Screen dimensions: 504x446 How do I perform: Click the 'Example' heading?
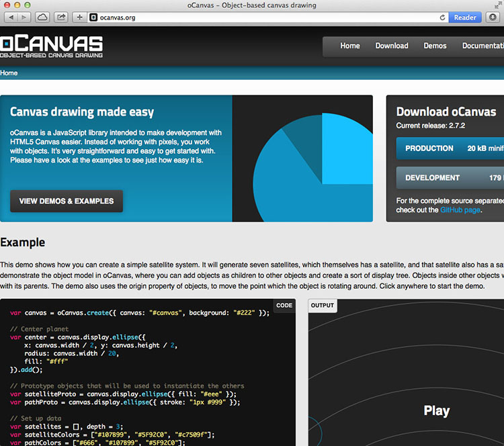click(22, 242)
